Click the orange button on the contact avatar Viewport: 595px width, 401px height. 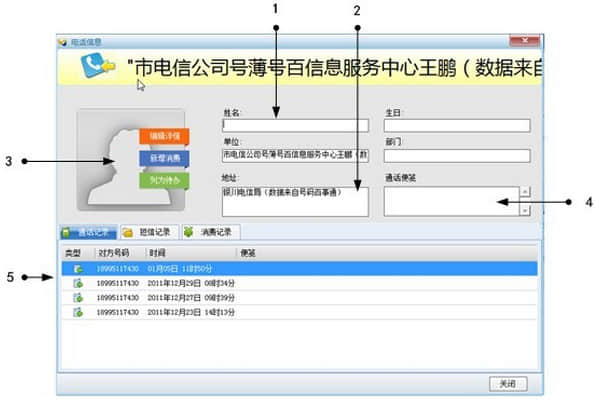tap(164, 136)
